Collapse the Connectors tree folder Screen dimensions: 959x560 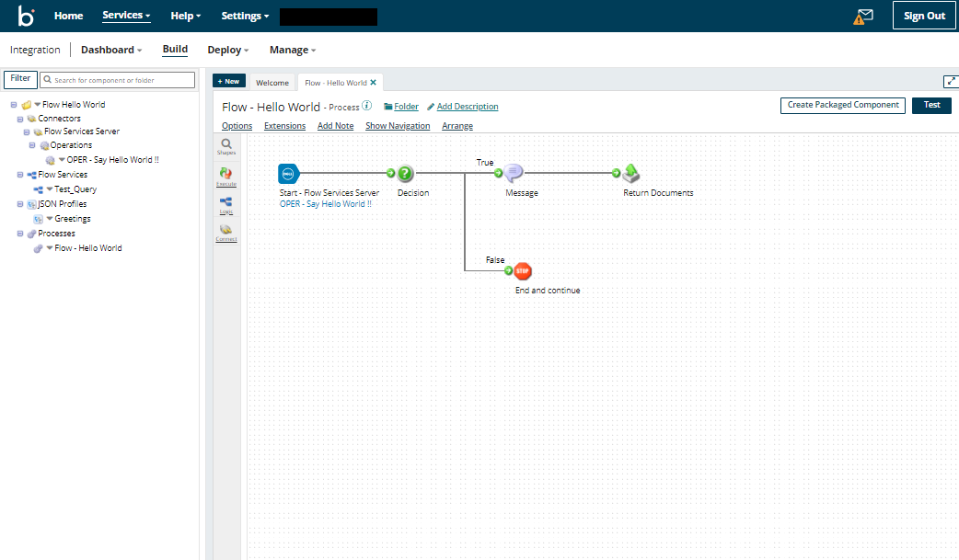tap(20, 119)
